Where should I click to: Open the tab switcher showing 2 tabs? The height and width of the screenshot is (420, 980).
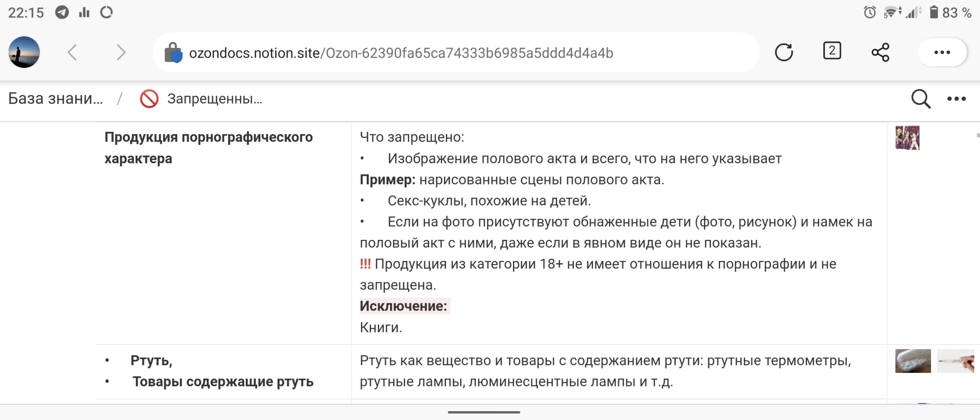[832, 51]
